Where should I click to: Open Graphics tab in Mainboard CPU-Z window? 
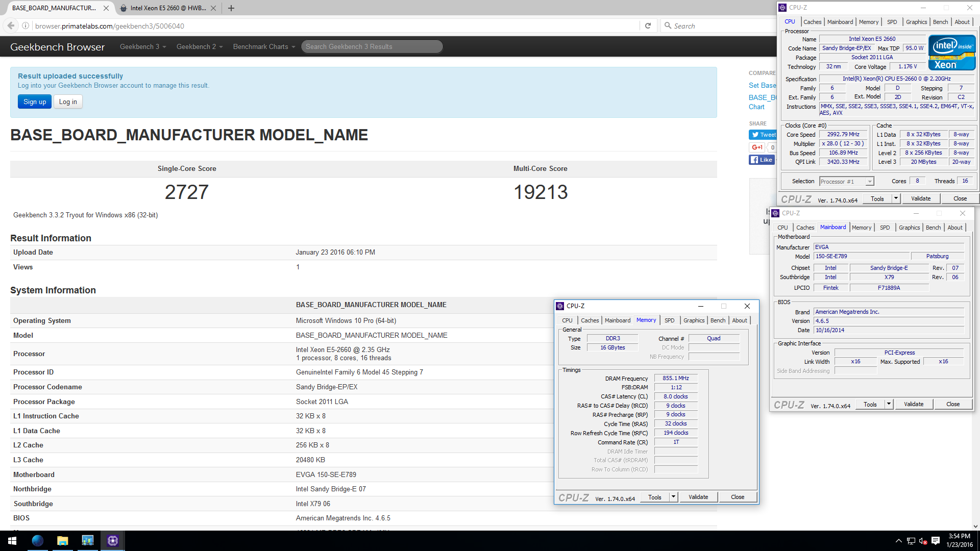click(x=909, y=228)
